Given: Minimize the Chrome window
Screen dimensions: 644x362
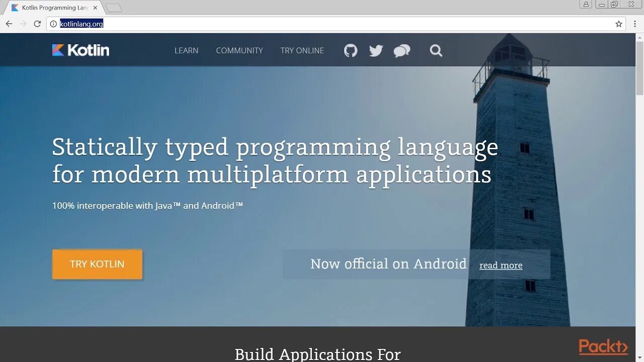Looking at the screenshot, I should point(601,4).
